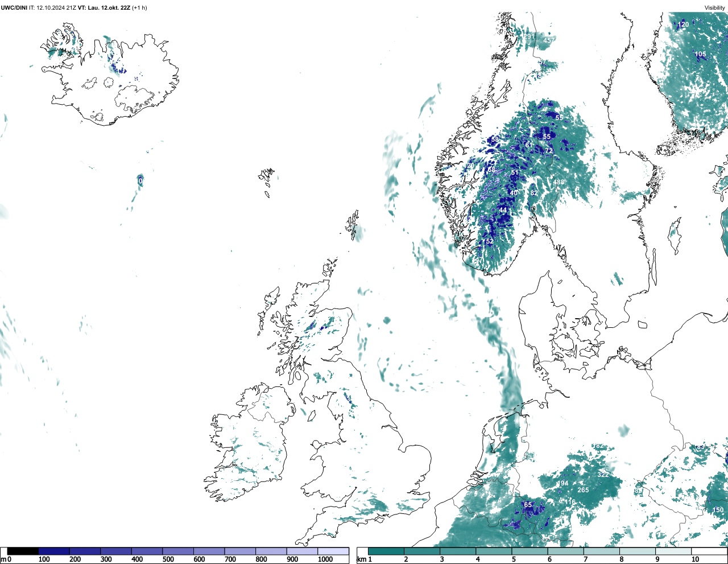
Task: Select the '72' value near Swedish border
Action: tap(549, 151)
